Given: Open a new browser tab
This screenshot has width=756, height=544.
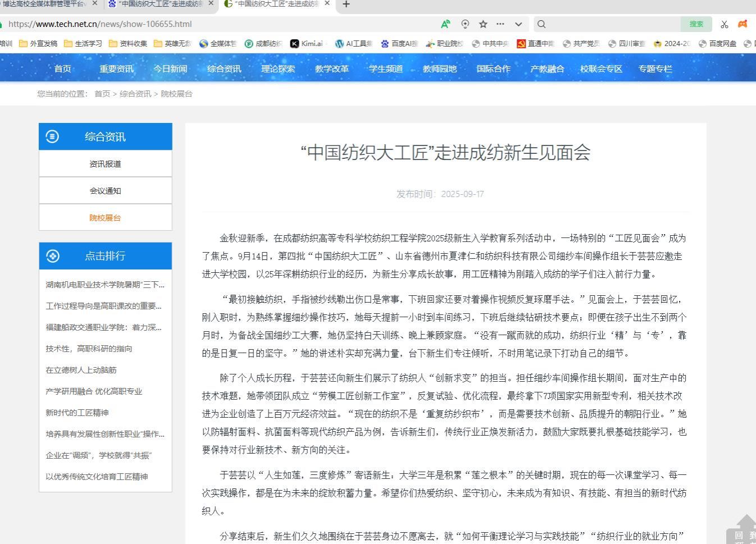Looking at the screenshot, I should [x=347, y=4].
